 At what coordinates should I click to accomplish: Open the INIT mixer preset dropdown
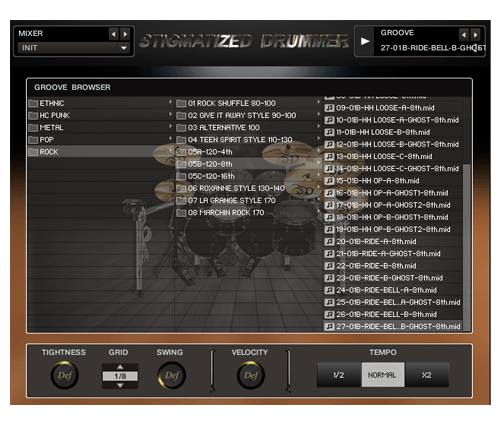coord(73,48)
